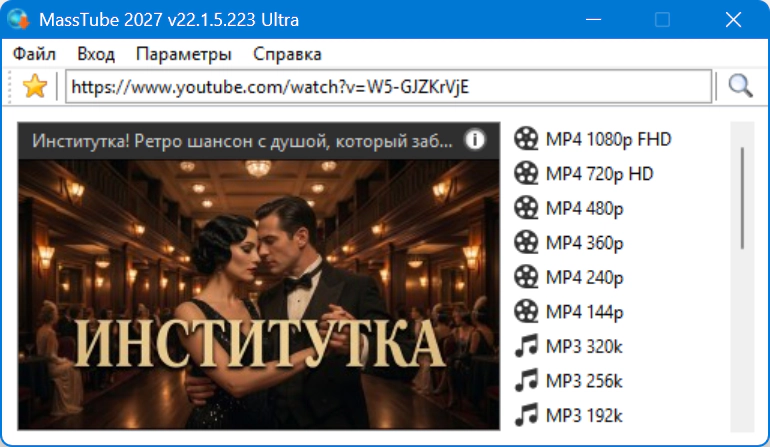This screenshot has height=447, width=770.
Task: Click the music note icon beside MP3 192k
Action: [x=526, y=416]
